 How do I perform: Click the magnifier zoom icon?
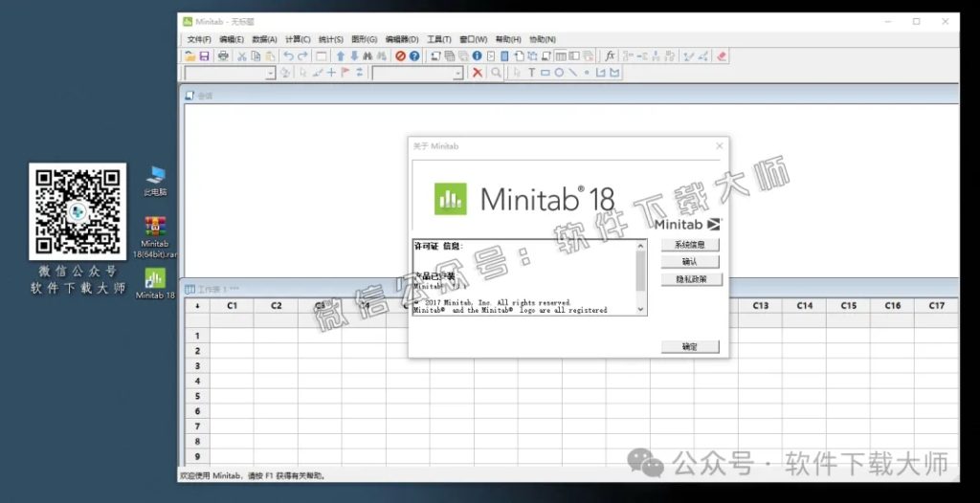point(496,73)
